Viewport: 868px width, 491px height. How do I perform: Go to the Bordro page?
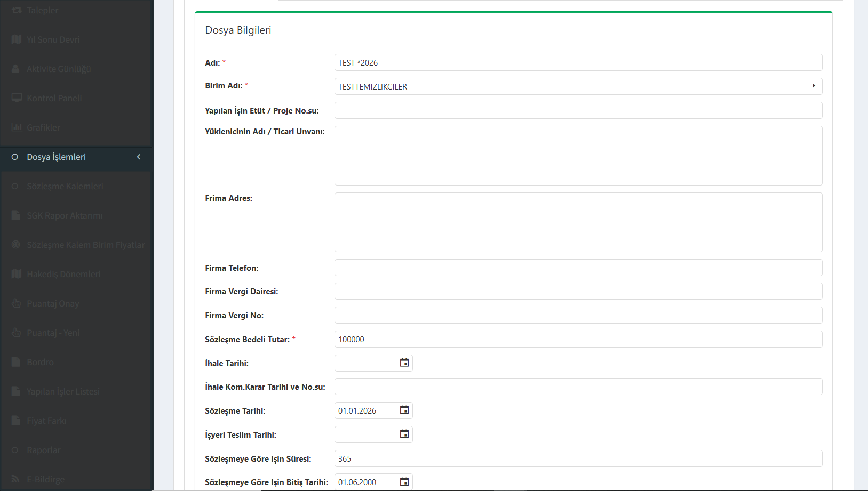click(x=40, y=362)
